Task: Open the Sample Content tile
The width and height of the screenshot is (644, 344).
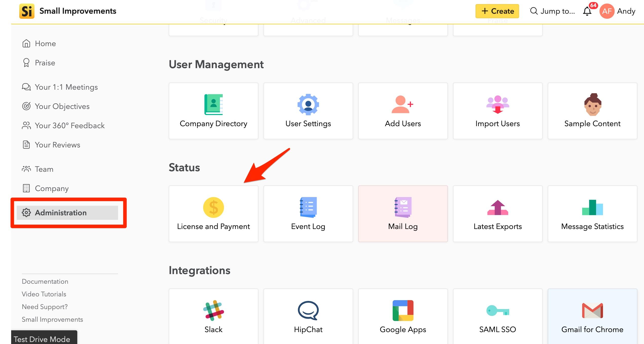Action: [x=592, y=111]
